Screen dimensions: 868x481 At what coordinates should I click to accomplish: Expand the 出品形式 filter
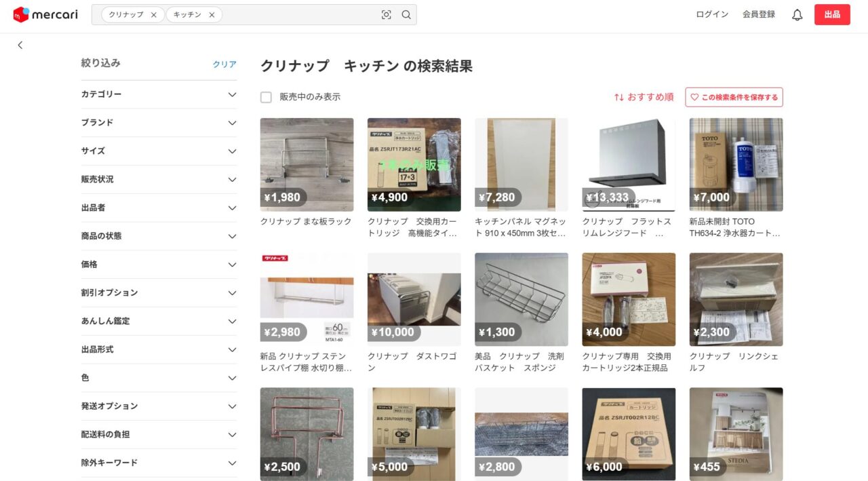coord(159,349)
